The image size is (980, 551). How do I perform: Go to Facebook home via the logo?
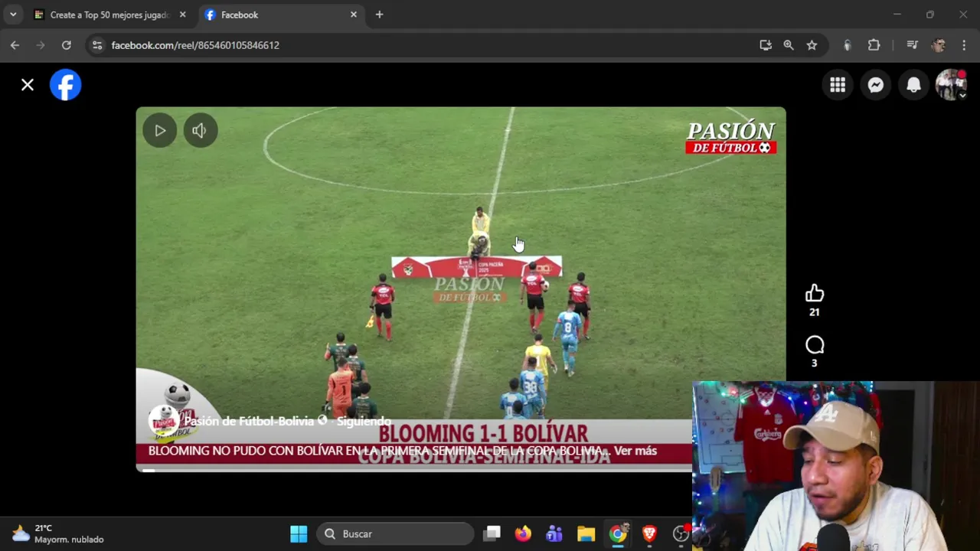(x=66, y=85)
